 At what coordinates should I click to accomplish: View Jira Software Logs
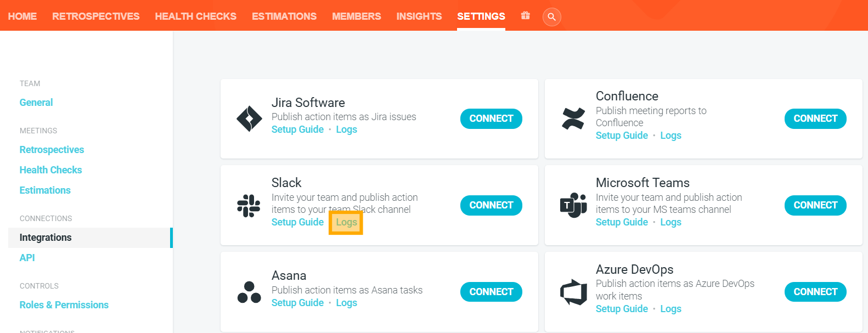(x=347, y=129)
